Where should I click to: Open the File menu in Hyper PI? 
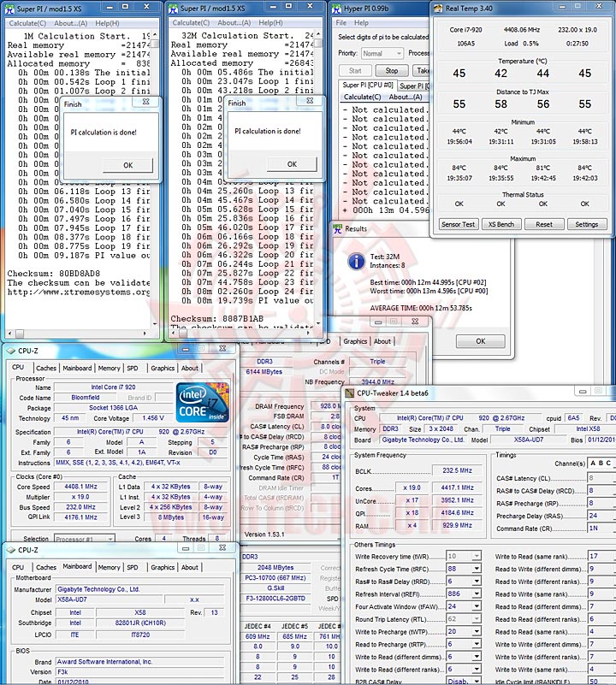coord(341,23)
